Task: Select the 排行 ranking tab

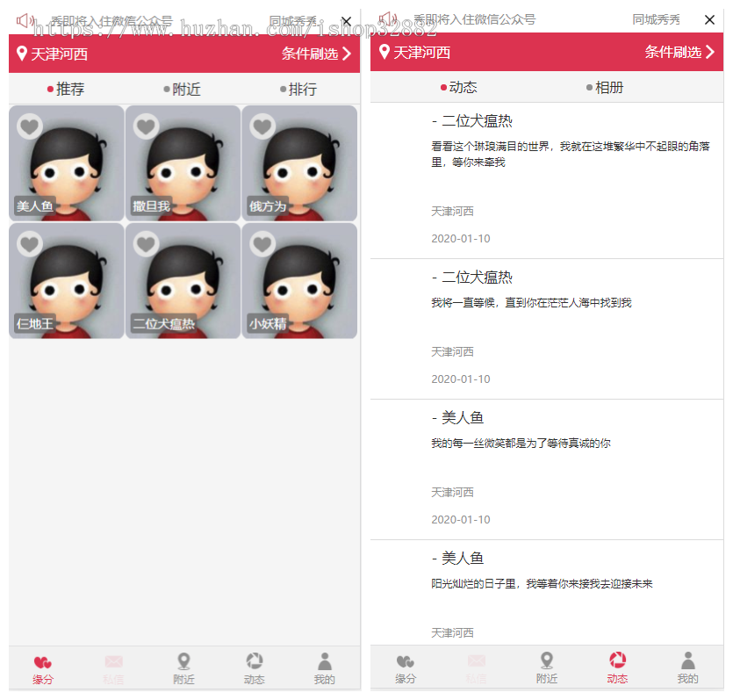Action: tap(301, 90)
